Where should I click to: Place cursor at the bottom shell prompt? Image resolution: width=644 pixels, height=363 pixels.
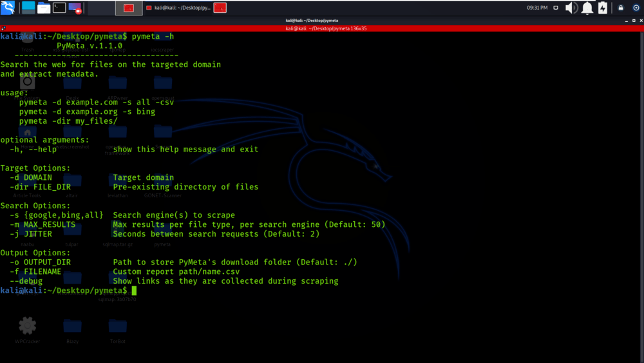point(134,291)
